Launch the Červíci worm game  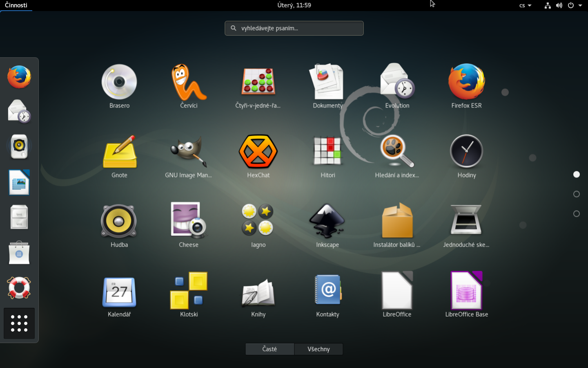click(x=189, y=87)
